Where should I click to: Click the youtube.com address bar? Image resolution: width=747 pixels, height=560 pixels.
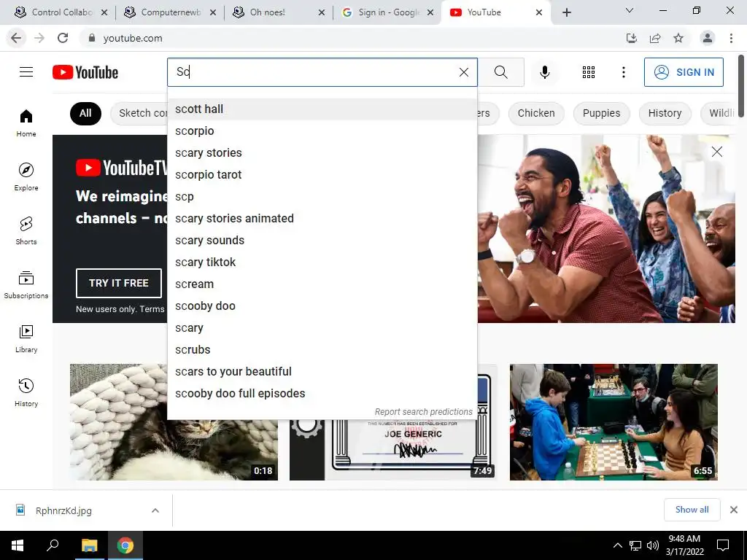click(352, 38)
